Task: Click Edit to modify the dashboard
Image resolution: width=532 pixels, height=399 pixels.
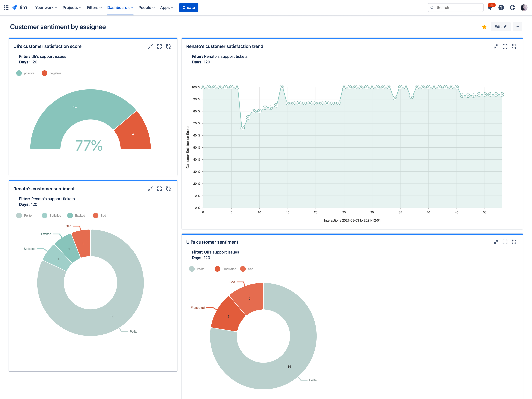Action: pyautogui.click(x=500, y=27)
